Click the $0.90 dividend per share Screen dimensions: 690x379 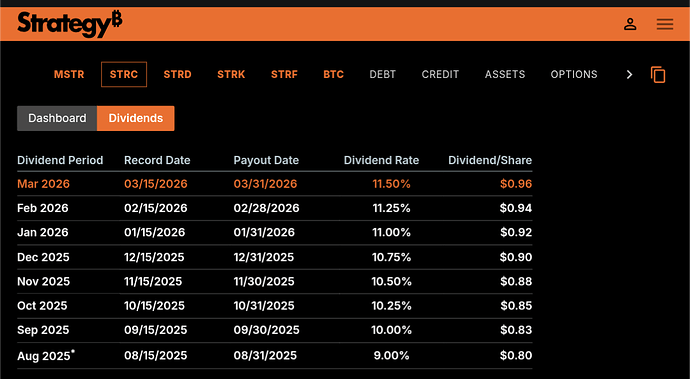516,257
